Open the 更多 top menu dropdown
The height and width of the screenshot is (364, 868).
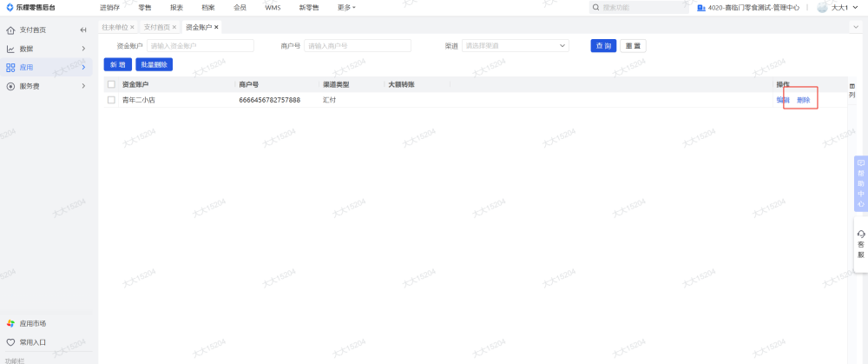pyautogui.click(x=346, y=8)
